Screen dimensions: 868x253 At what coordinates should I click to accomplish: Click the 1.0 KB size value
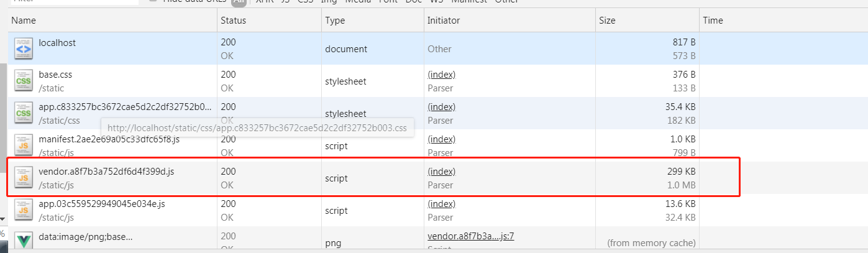click(683, 139)
